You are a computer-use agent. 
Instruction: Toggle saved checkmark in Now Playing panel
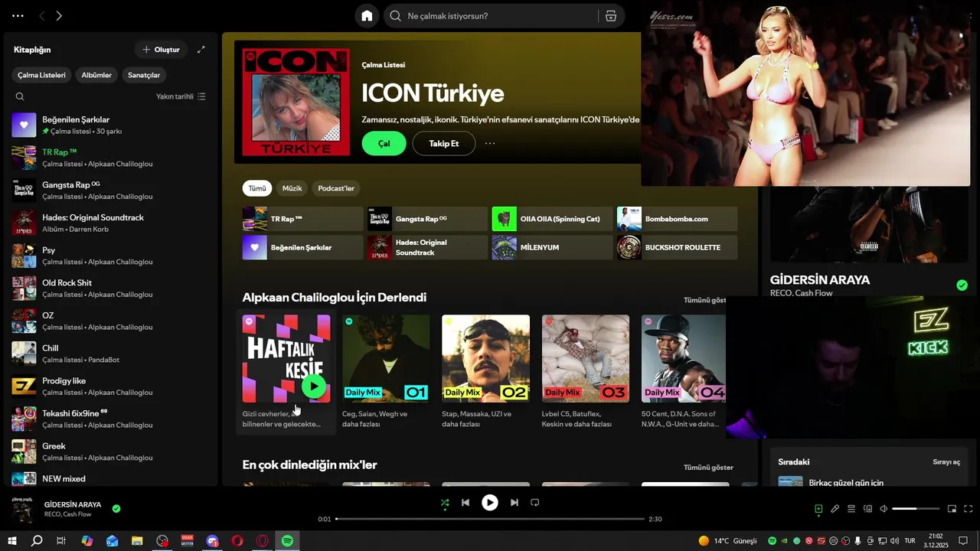click(x=962, y=285)
